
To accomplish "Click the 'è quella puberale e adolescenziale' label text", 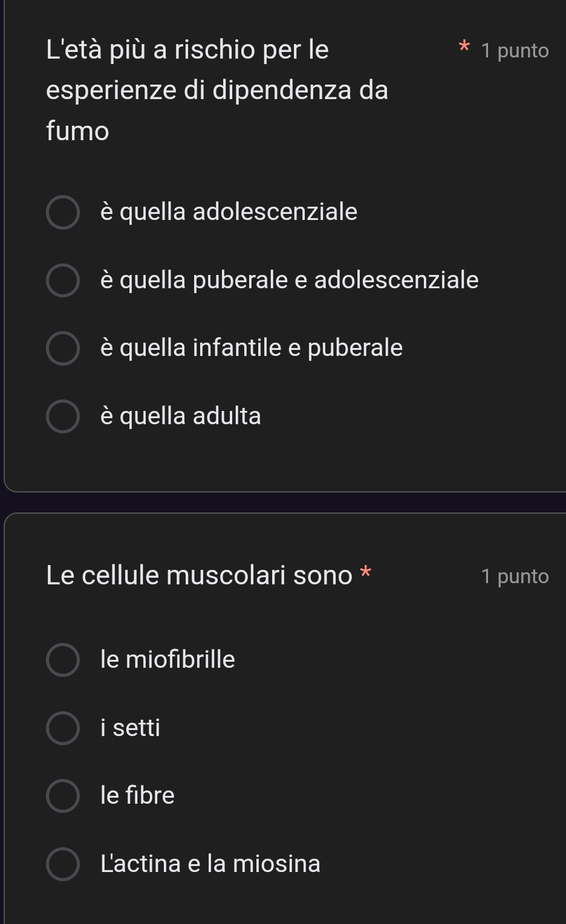I will (x=289, y=280).
